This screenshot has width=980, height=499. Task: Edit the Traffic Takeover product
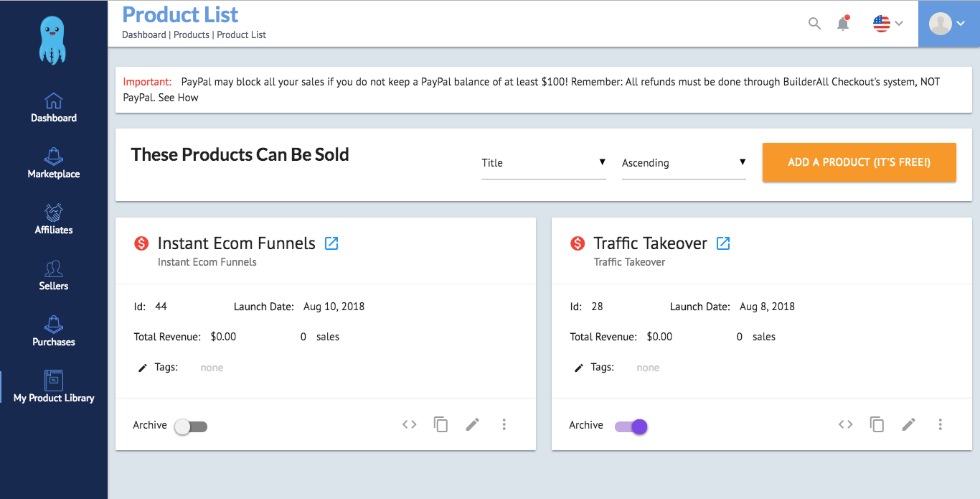click(908, 424)
